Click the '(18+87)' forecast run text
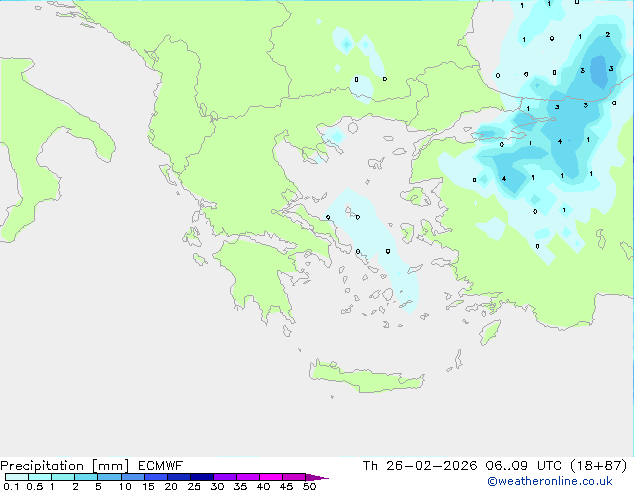Screen dimensions: 634x490 (x=598, y=466)
